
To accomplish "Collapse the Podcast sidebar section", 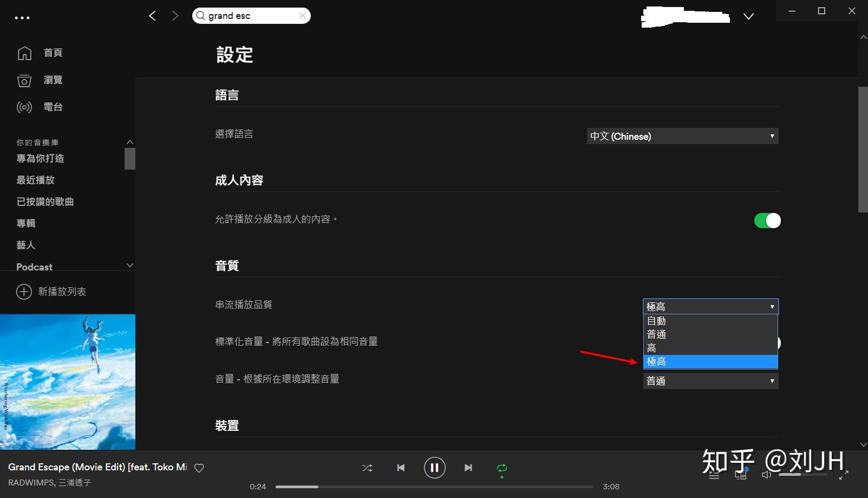I will (129, 266).
